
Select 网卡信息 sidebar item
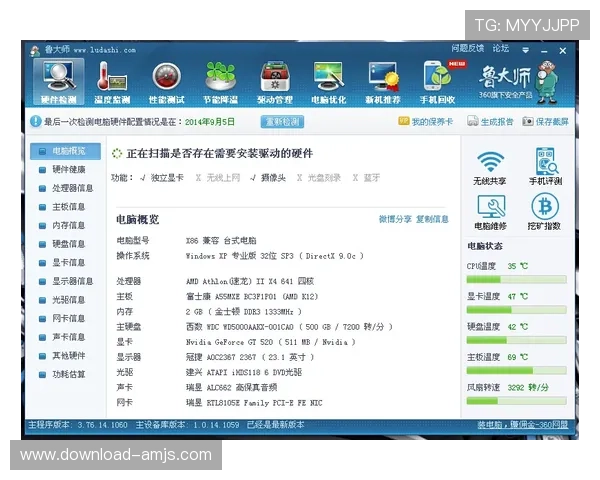65,318
